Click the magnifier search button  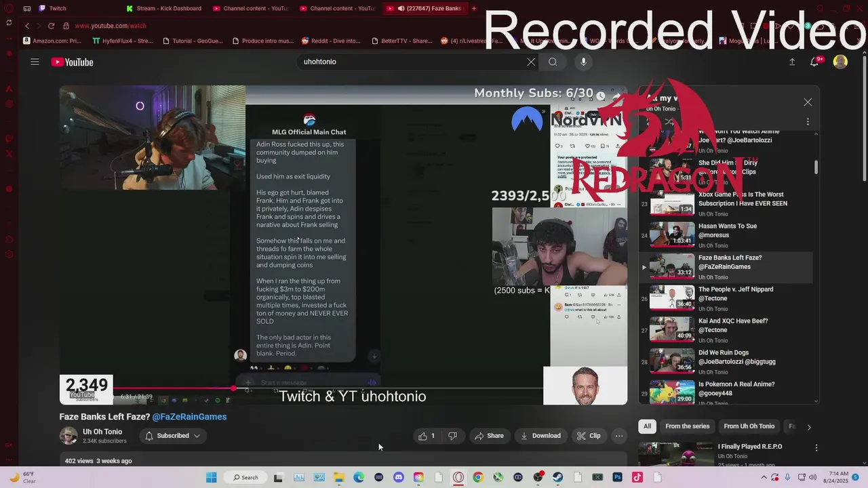point(553,62)
